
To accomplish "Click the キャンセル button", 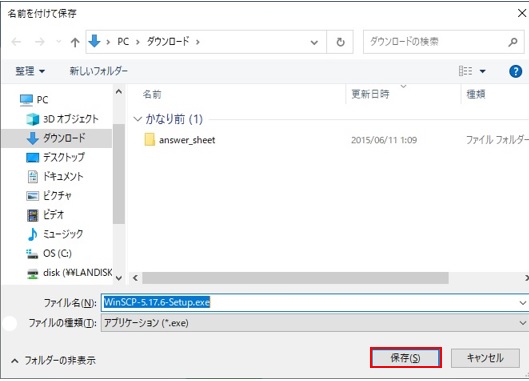I will click(485, 358).
